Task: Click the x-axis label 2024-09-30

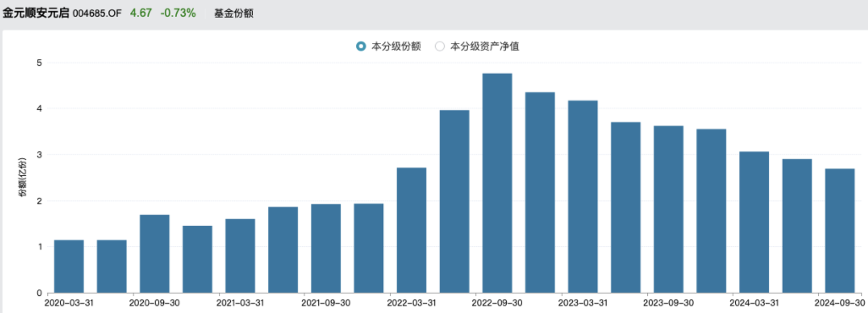Action: (840, 303)
